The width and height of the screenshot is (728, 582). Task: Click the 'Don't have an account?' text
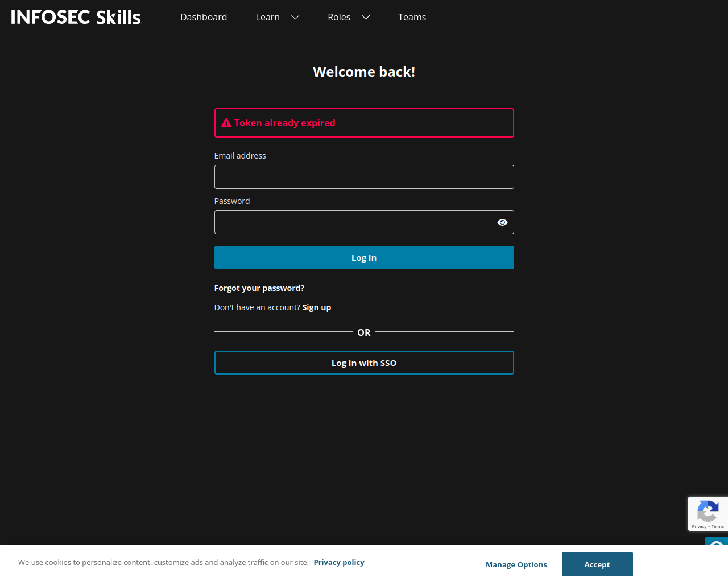(257, 307)
